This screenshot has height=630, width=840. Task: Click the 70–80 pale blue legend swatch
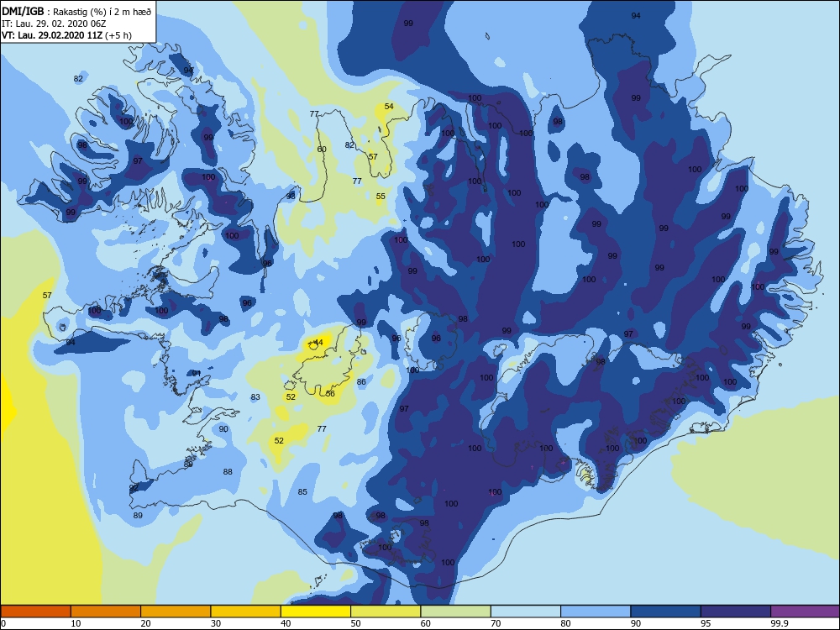[x=526, y=612]
